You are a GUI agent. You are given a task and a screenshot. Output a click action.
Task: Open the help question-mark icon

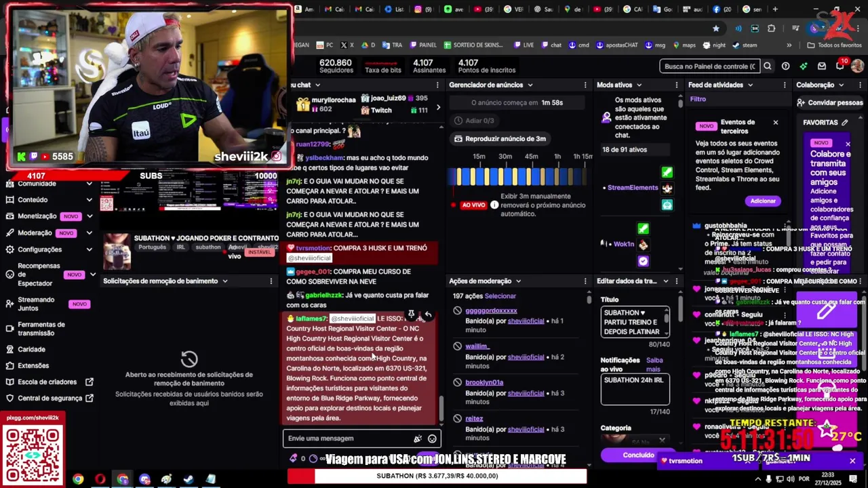[785, 66]
